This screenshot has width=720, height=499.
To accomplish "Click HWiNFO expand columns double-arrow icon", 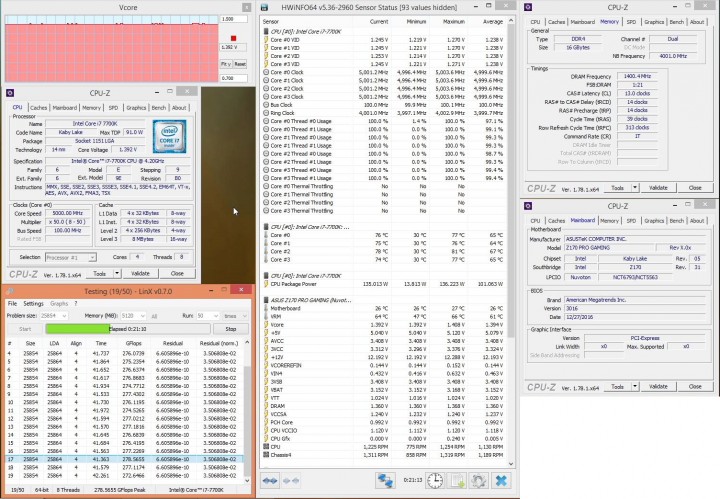I will click(x=270, y=481).
